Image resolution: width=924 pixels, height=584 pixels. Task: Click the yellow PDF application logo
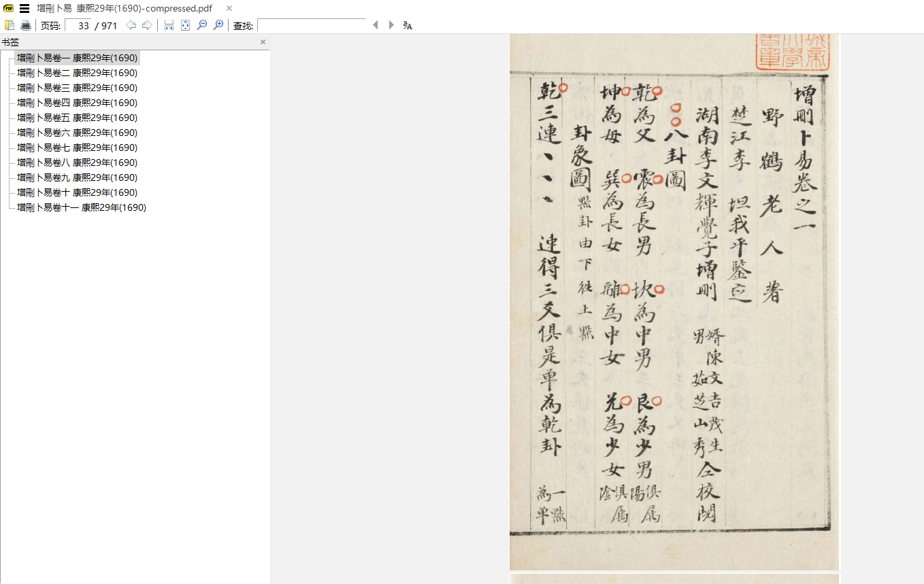click(x=8, y=8)
